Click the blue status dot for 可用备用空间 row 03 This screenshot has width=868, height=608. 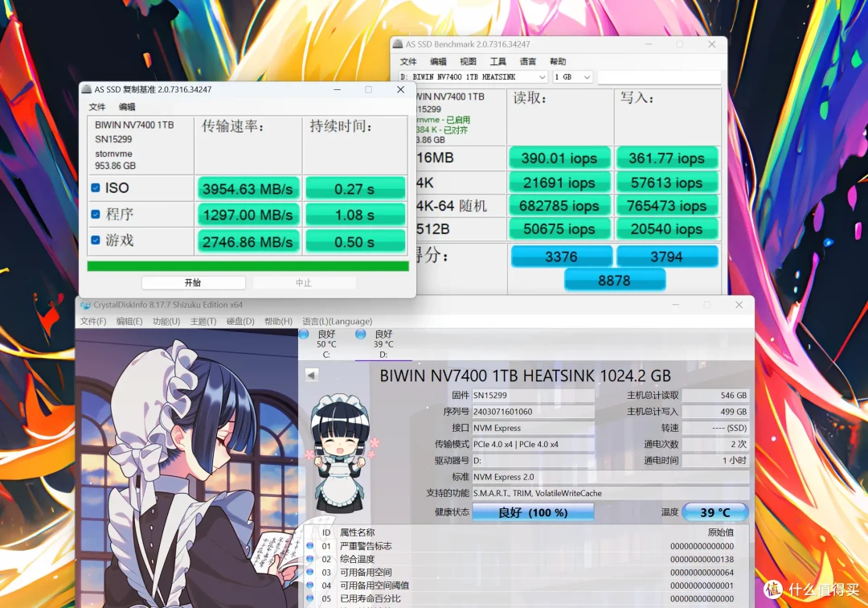click(310, 573)
